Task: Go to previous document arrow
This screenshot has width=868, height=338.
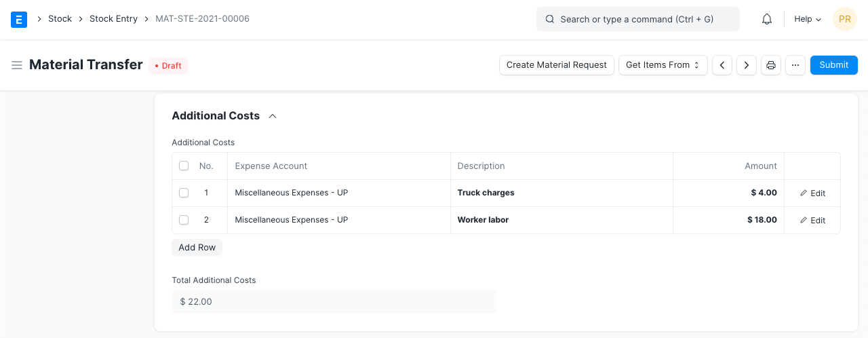Action: pyautogui.click(x=722, y=65)
